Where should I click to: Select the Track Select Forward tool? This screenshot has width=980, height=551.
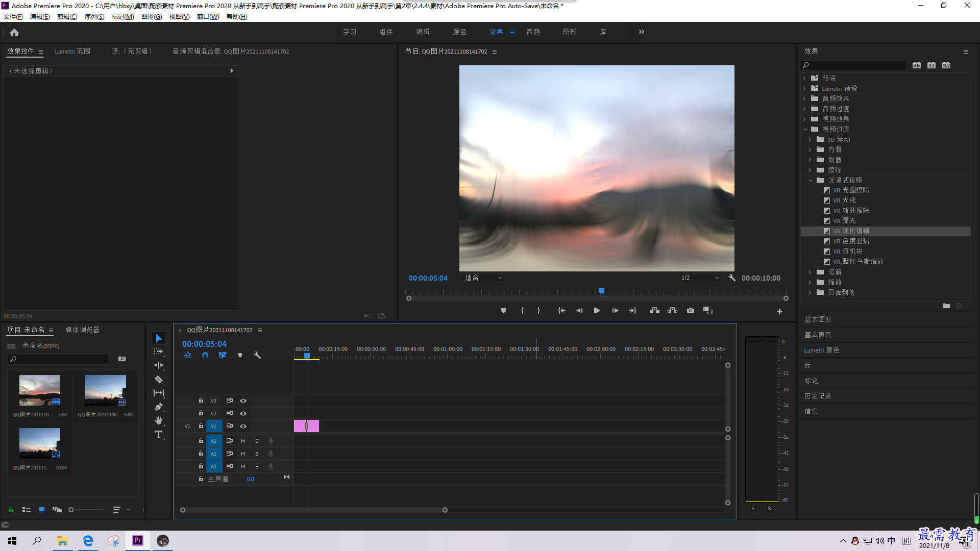click(x=159, y=352)
